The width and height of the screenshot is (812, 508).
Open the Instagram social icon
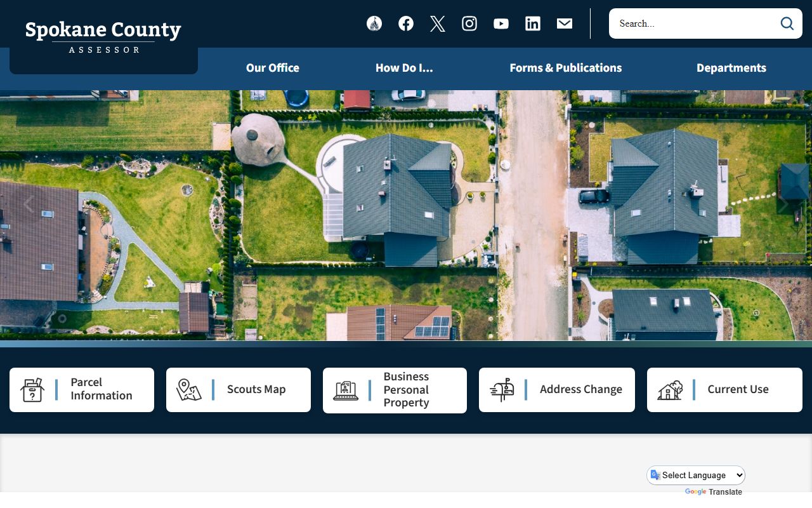(x=469, y=23)
